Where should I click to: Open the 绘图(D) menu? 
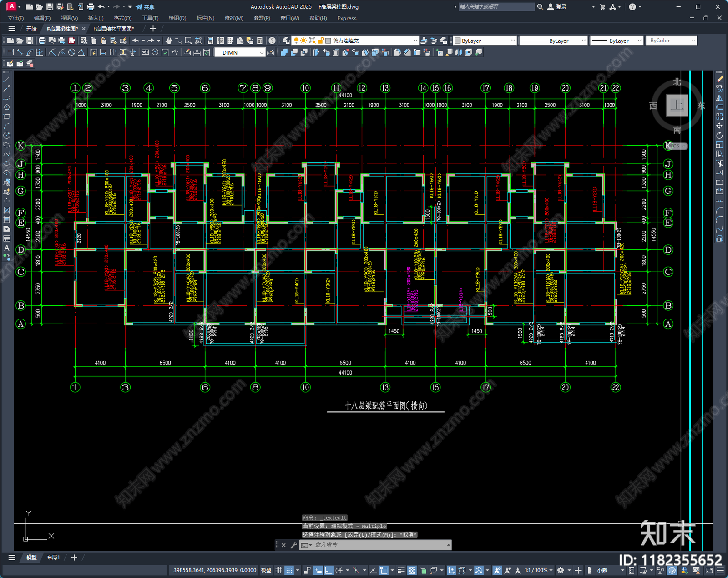(x=177, y=18)
